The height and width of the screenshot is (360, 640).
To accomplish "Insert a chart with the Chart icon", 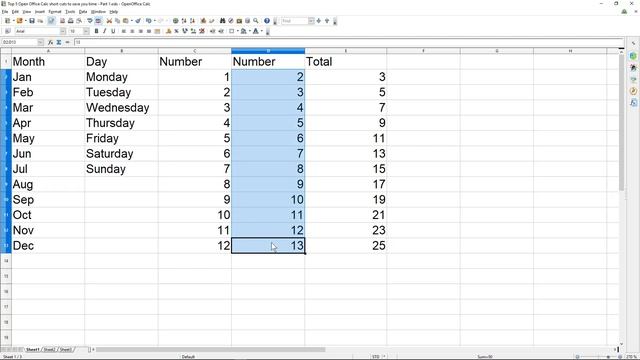I will coord(203,21).
